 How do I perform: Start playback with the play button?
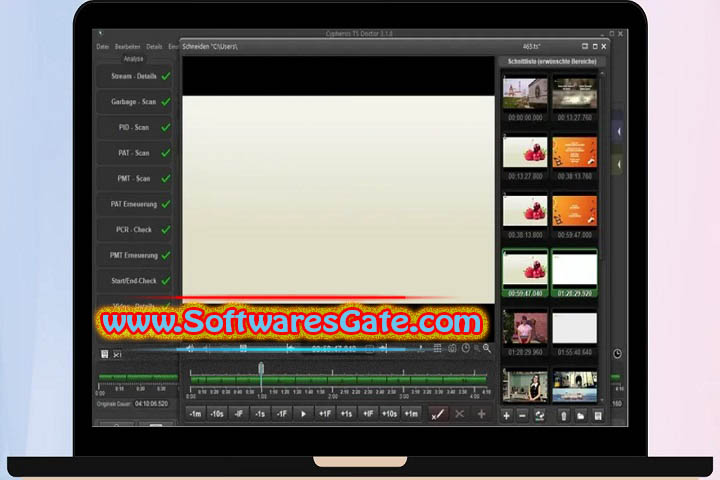303,414
